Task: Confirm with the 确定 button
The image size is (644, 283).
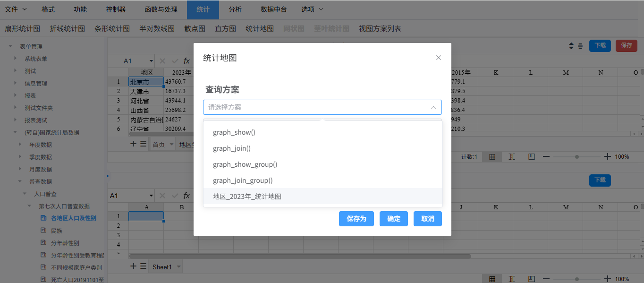Action: (393, 219)
